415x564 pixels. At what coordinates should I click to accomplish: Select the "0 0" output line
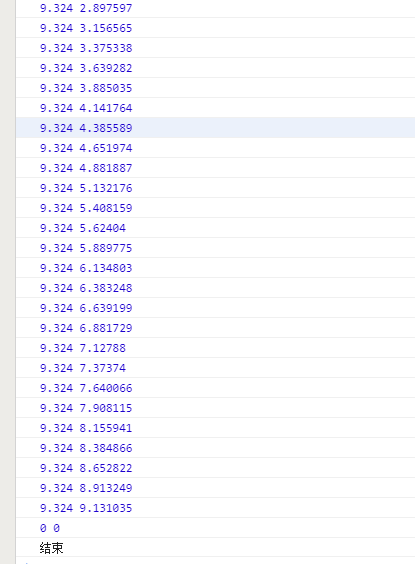[215, 528]
